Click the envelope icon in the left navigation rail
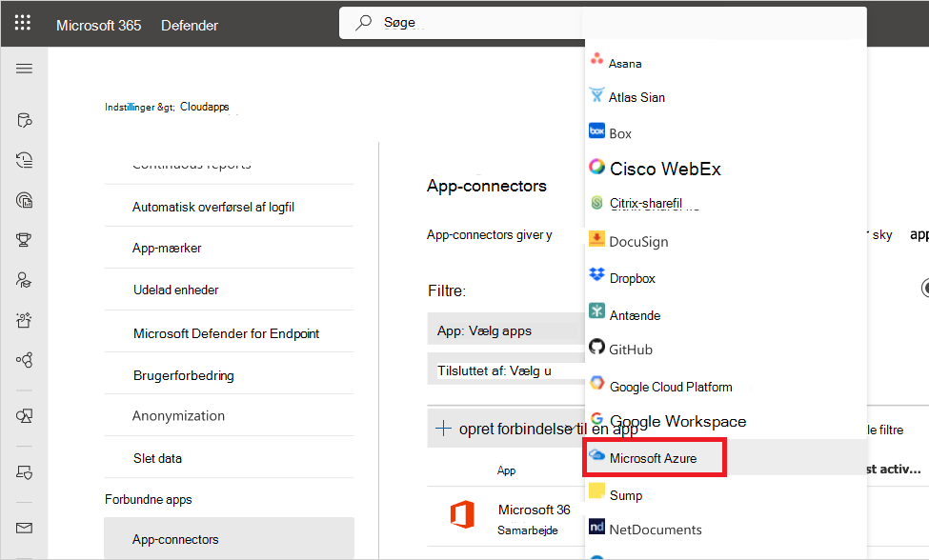929x560 pixels. [24, 528]
